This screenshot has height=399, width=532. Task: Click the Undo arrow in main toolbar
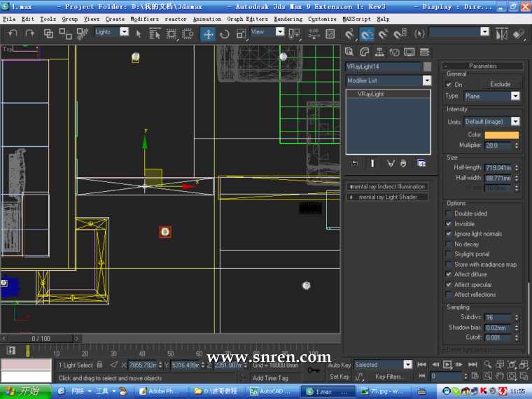point(13,33)
